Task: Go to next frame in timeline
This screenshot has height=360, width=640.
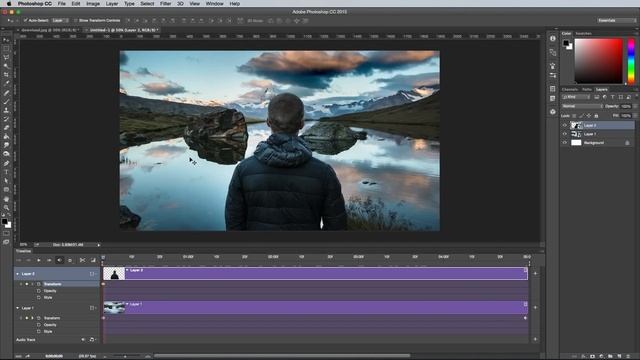Action: [49, 260]
